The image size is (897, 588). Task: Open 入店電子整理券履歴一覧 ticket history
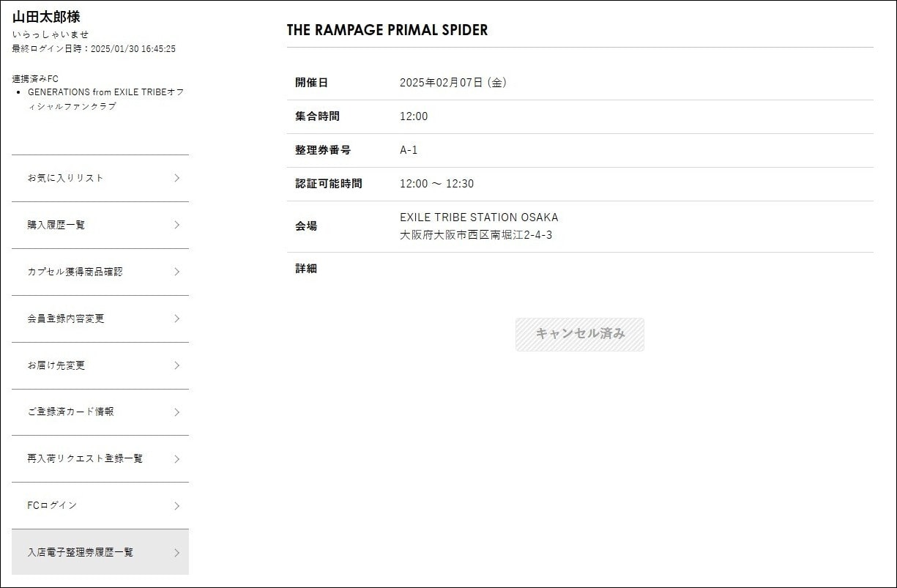coord(81,553)
